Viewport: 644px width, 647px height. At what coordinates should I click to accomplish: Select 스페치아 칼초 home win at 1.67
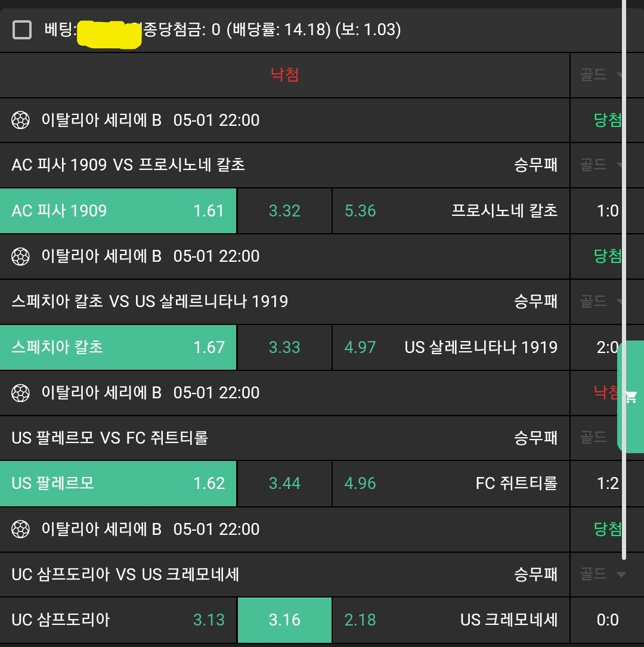118,347
